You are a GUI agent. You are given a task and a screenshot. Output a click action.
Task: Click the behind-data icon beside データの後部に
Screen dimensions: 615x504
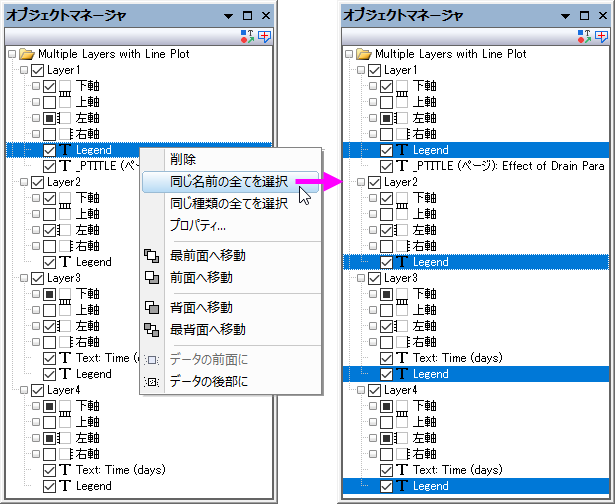pyautogui.click(x=151, y=381)
